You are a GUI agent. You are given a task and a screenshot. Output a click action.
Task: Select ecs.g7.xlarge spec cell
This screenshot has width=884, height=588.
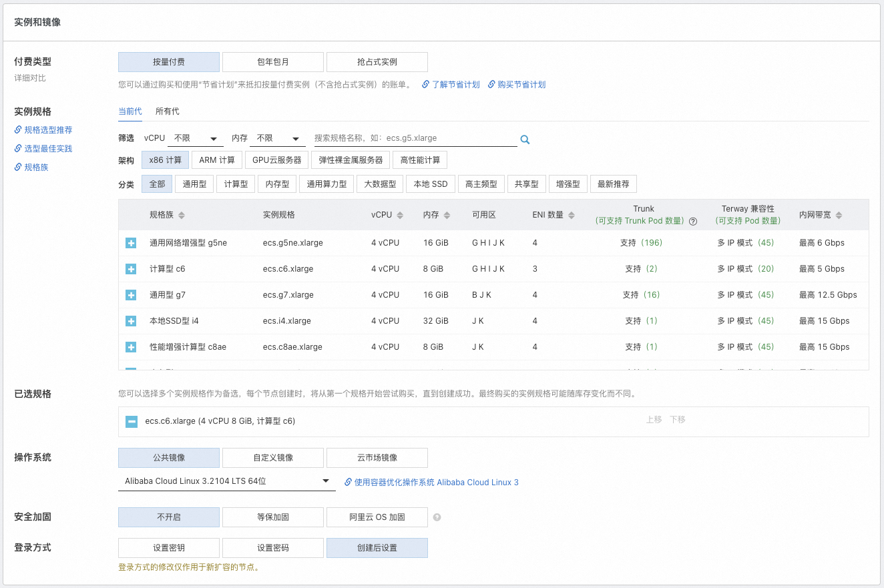pos(288,295)
